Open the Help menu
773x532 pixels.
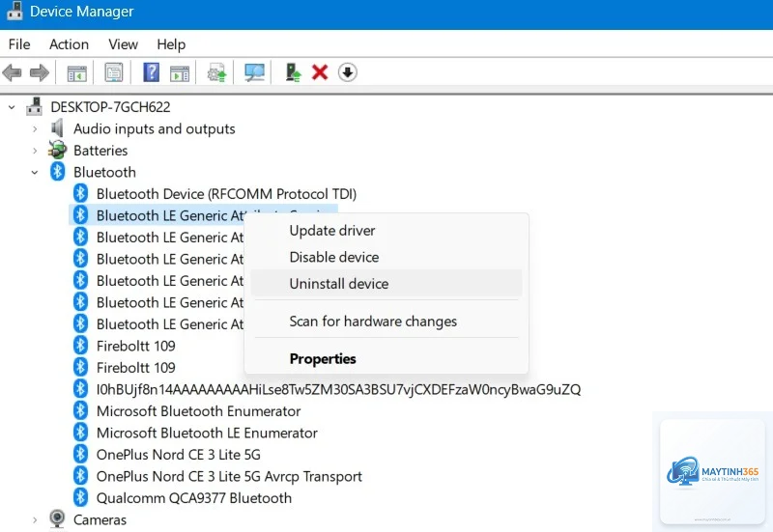171,44
